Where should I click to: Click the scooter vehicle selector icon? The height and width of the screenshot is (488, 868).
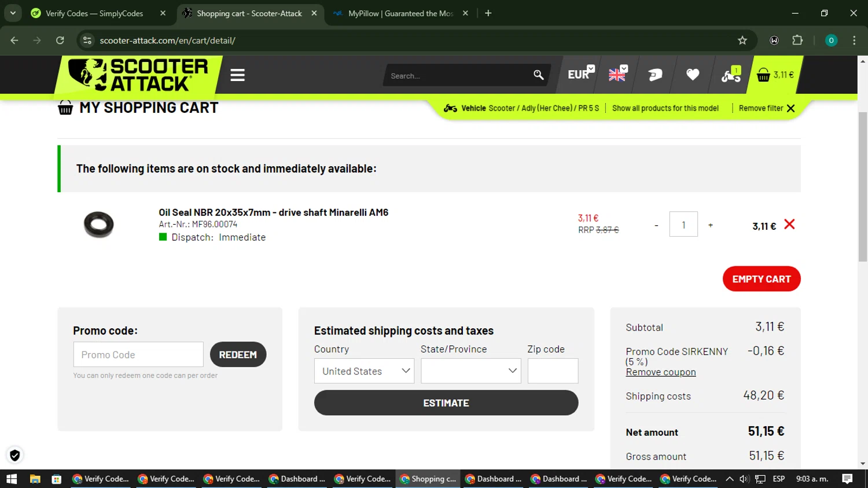coord(731,75)
